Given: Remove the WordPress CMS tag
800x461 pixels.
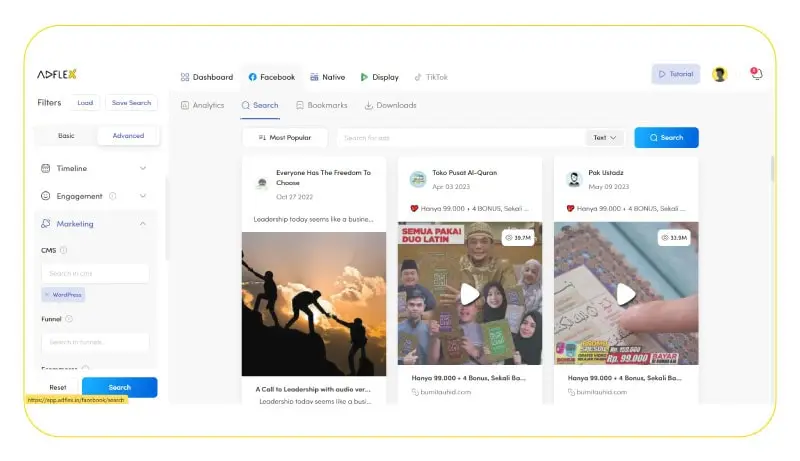Looking at the screenshot, I should click(46, 295).
